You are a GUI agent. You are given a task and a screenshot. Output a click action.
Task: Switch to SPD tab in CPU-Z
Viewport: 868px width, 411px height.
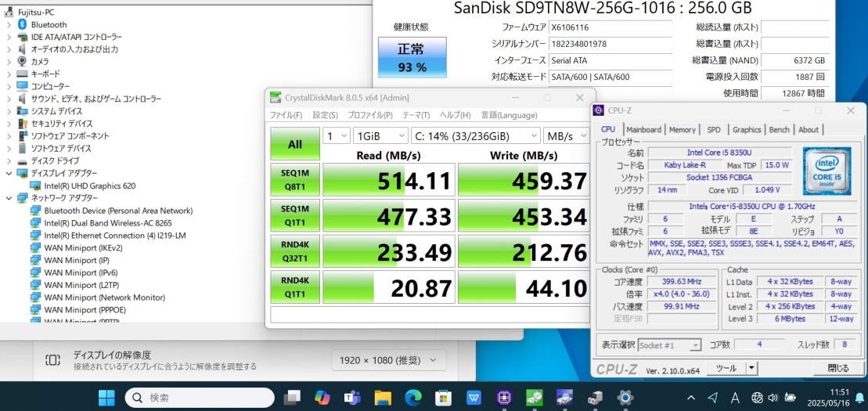click(714, 130)
